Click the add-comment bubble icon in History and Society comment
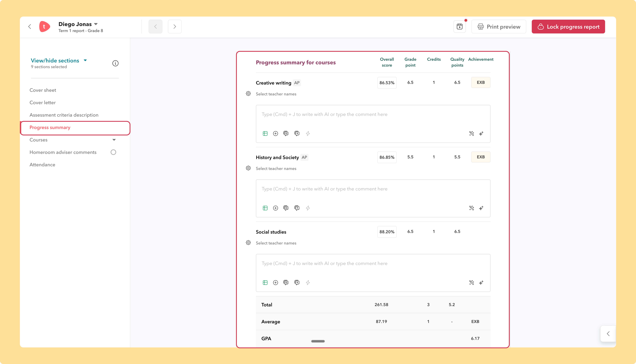This screenshot has height=364, width=636. (297, 208)
